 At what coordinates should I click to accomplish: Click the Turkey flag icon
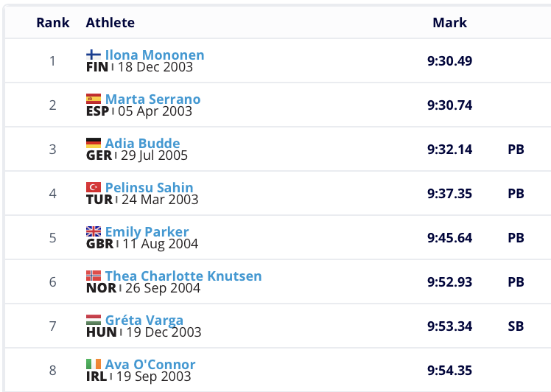[x=94, y=187]
